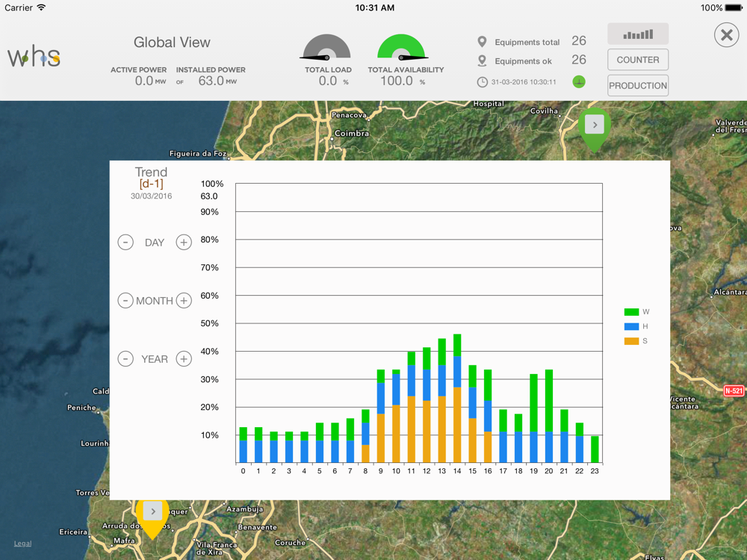This screenshot has height=560, width=747.
Task: Tap the clock icon beside the timestamp
Action: (482, 82)
